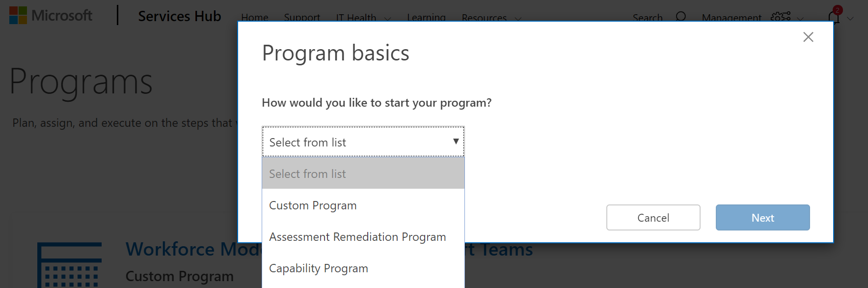Collapse the Select from list dropdown arrow
The image size is (868, 288).
pyautogui.click(x=456, y=142)
